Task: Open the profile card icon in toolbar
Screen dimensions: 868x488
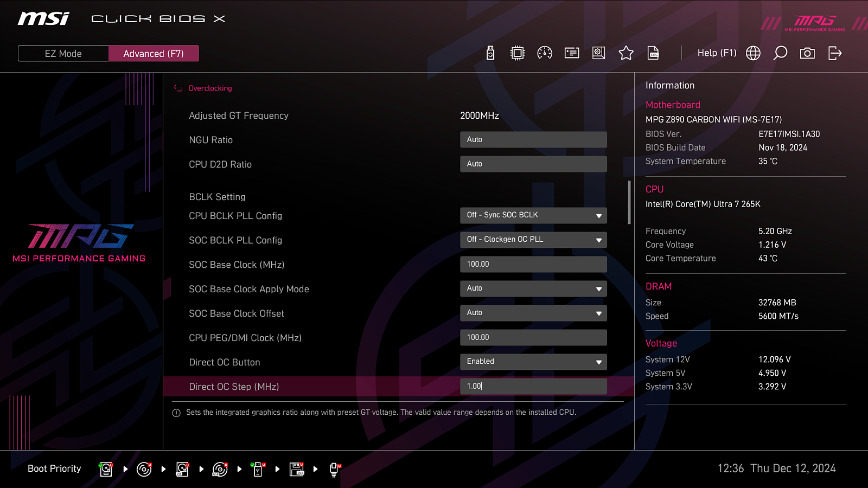Action: (572, 53)
